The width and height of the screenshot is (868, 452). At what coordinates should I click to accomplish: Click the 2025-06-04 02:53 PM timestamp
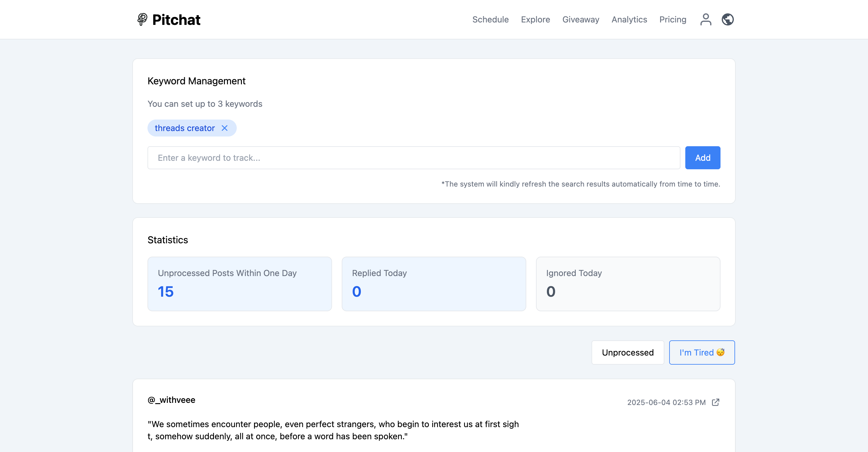click(666, 402)
